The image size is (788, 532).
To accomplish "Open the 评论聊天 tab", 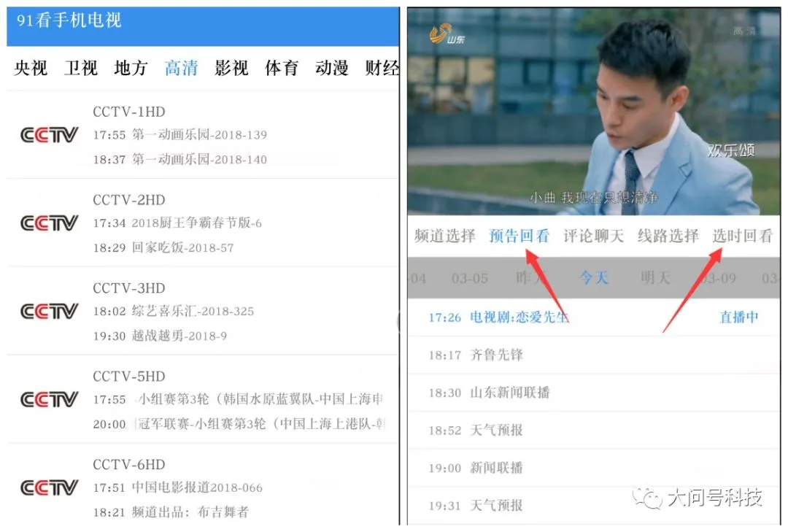I will pos(593,235).
